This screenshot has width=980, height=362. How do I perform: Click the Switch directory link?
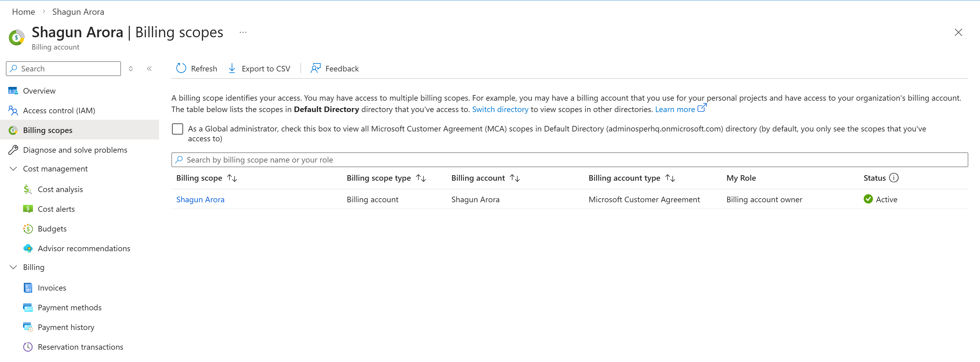(x=500, y=110)
